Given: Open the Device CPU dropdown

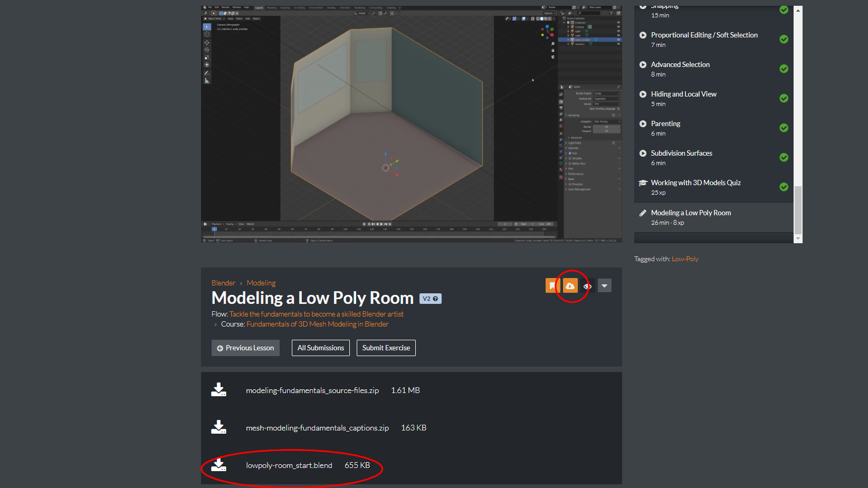Looking at the screenshot, I should (607, 104).
